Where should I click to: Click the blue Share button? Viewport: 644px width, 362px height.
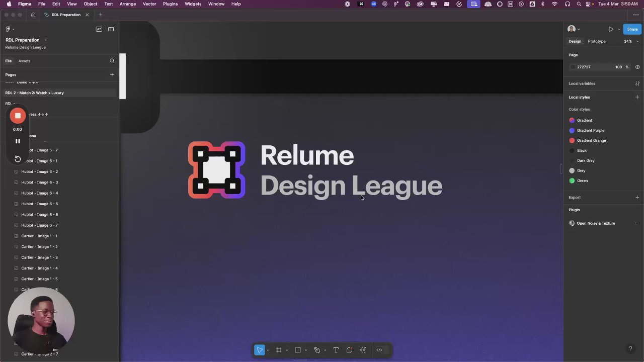pyautogui.click(x=632, y=29)
